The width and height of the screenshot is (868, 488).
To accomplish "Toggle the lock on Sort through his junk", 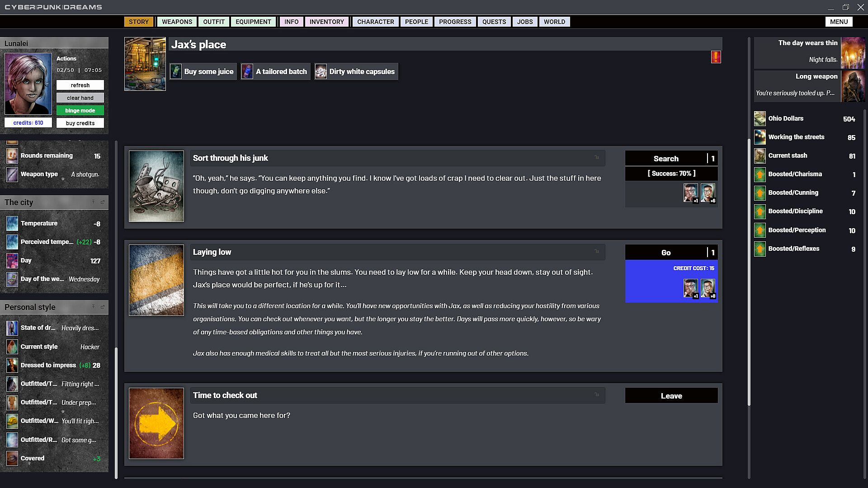I will [597, 158].
